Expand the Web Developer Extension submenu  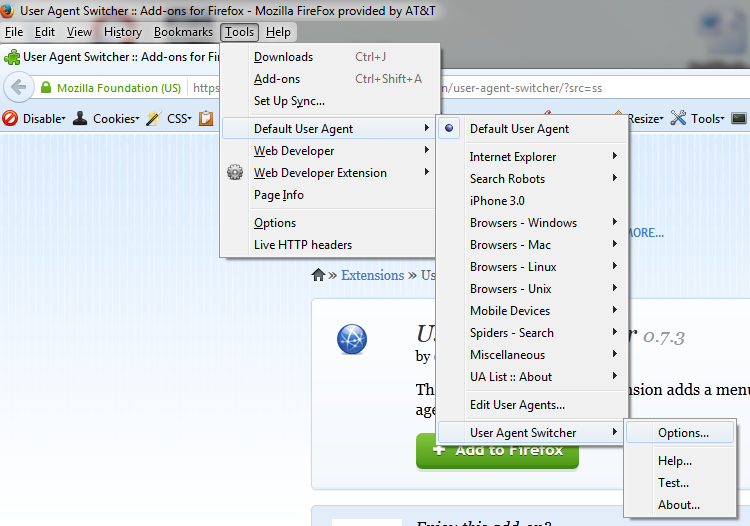329,173
